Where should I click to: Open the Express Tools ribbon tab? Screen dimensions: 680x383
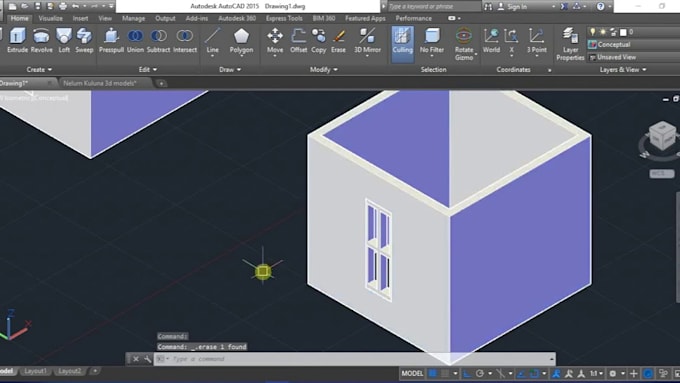click(284, 18)
